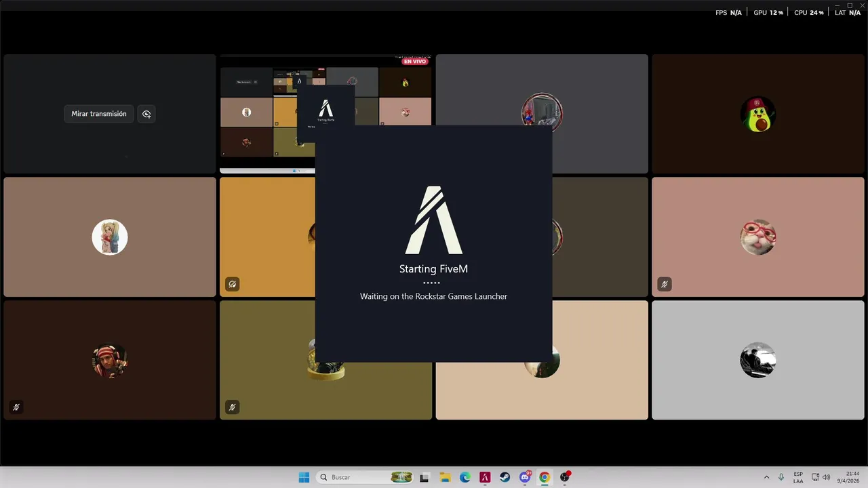
Task: Show hidden system tray icons
Action: (x=766, y=477)
